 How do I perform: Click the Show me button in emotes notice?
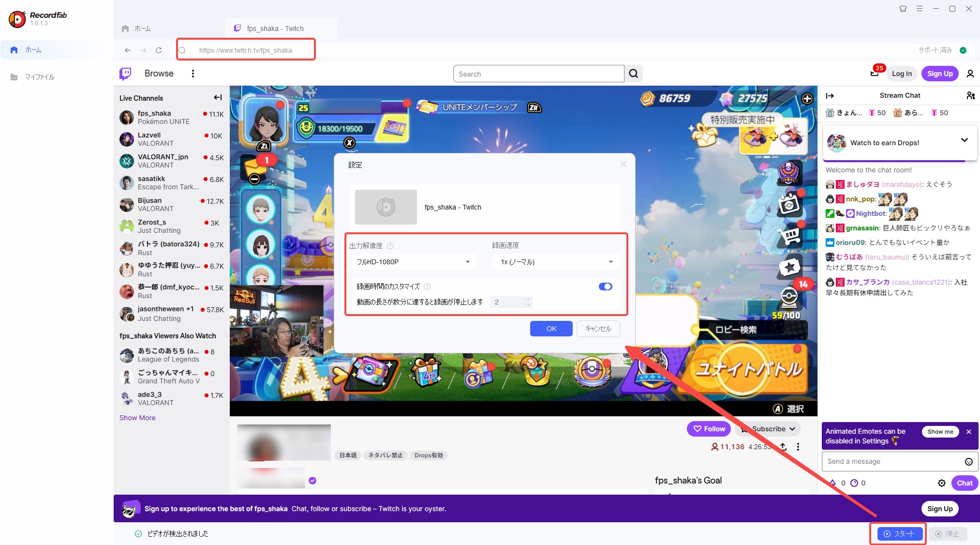tap(940, 432)
